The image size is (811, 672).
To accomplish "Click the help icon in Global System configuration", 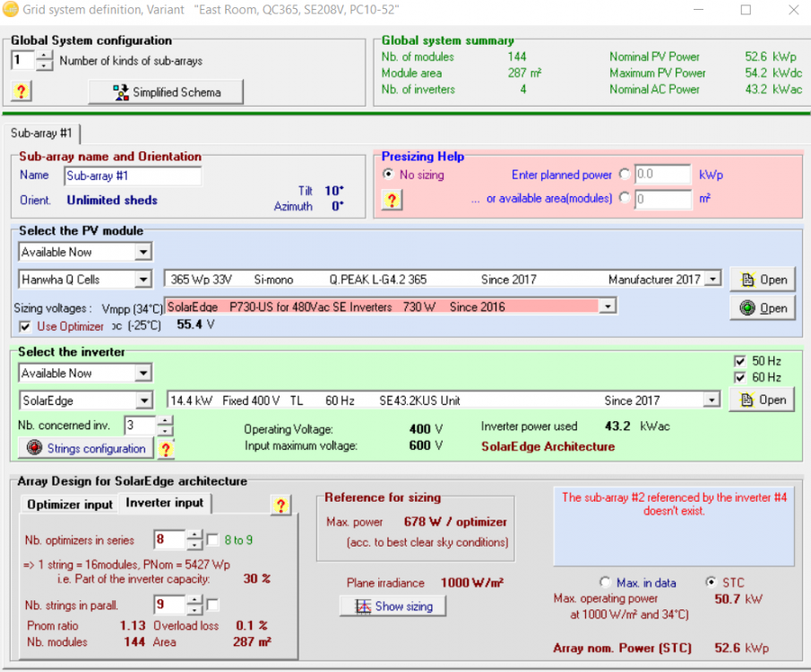I will tap(22, 91).
